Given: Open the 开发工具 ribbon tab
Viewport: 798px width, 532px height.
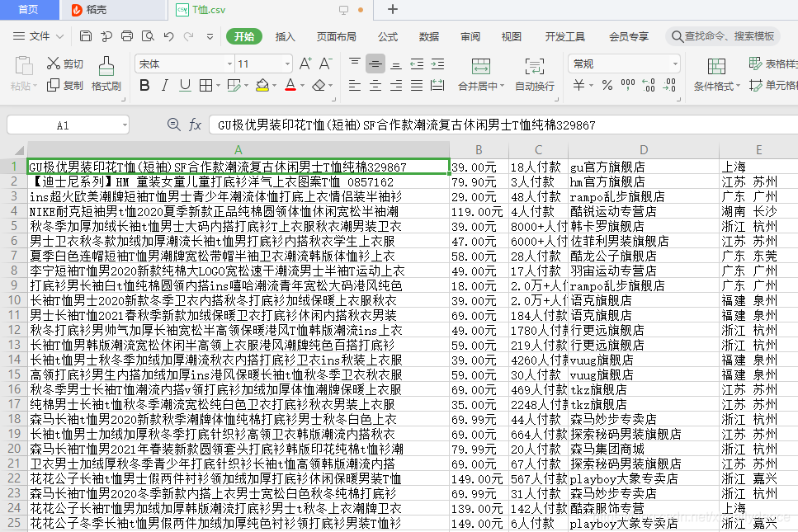Looking at the screenshot, I should click(565, 36).
